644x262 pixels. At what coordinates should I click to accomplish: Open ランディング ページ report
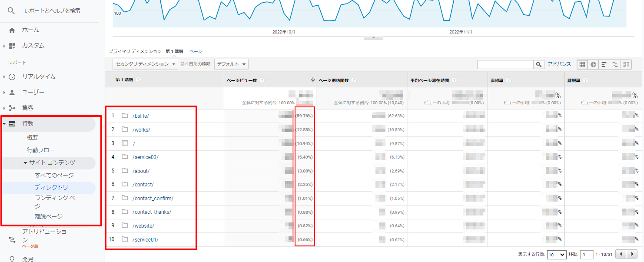click(x=57, y=202)
